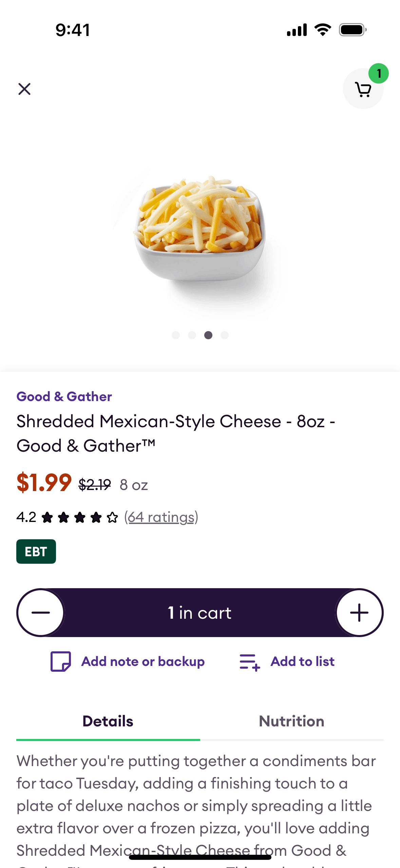Screen dimensions: 400x868
Task: Click the star rating icons
Action: coord(80,518)
